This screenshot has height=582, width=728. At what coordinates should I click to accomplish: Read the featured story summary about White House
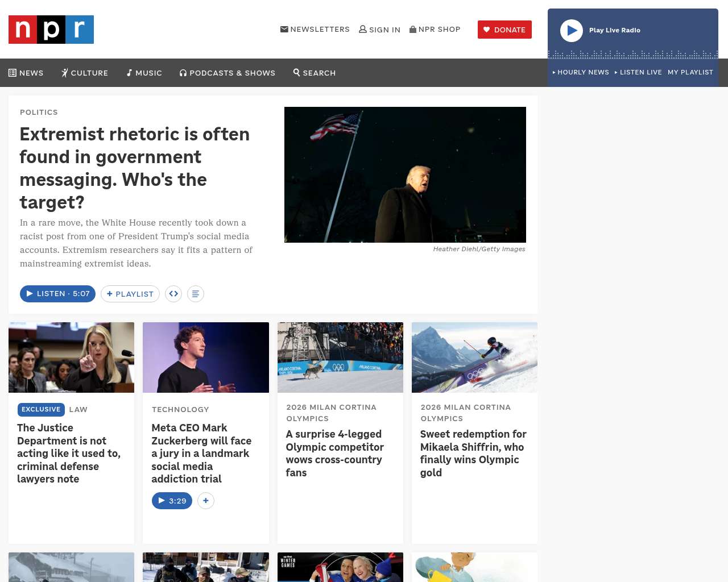(x=136, y=243)
